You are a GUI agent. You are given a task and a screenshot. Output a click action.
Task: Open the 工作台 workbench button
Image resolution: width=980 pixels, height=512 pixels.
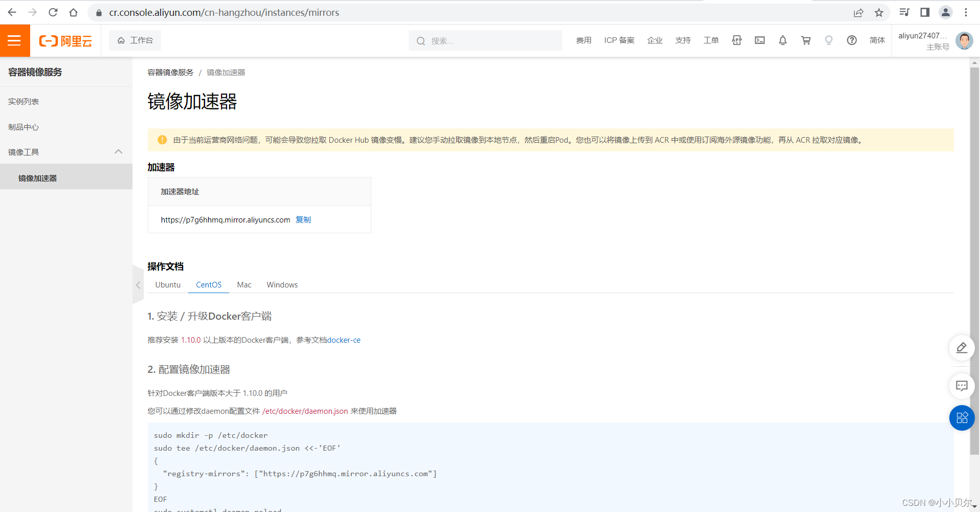(135, 40)
